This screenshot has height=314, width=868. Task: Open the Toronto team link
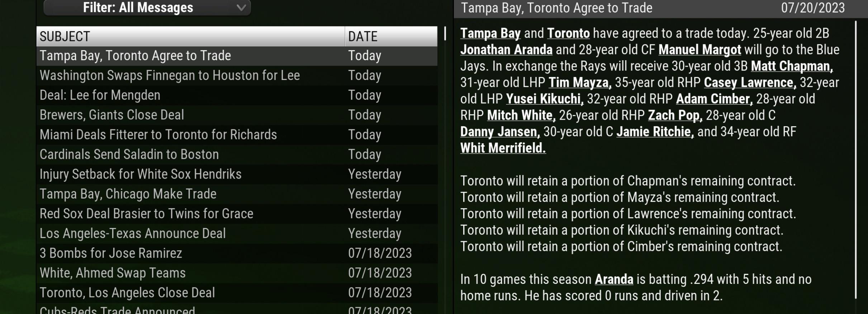tap(568, 33)
